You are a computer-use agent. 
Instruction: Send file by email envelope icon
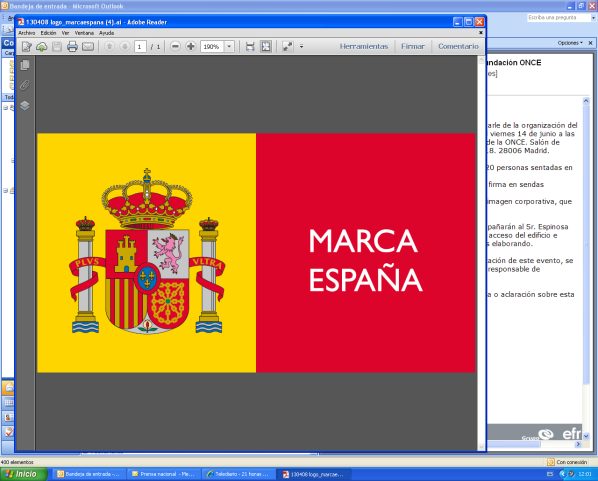(x=88, y=47)
